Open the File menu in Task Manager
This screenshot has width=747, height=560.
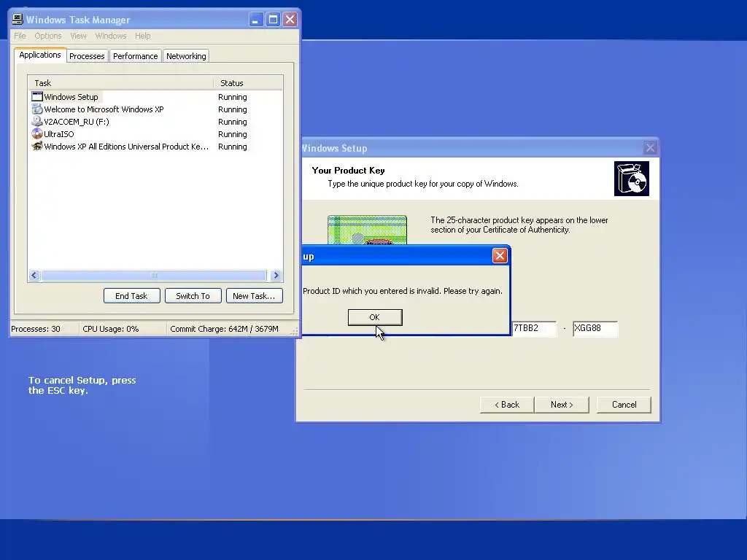20,36
